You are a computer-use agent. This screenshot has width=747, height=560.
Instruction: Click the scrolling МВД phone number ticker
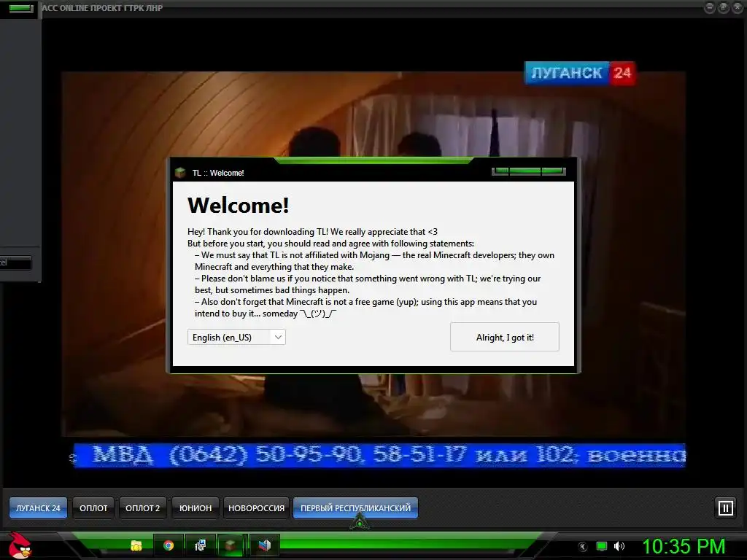(x=379, y=455)
